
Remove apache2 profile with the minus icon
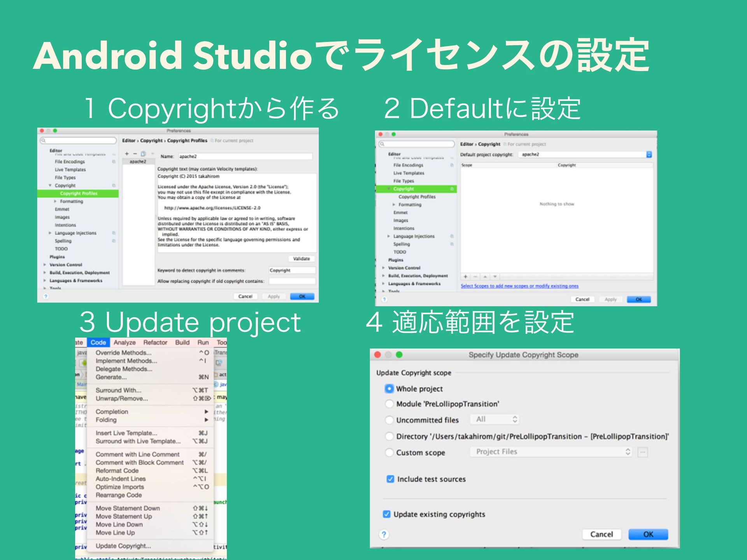click(135, 154)
